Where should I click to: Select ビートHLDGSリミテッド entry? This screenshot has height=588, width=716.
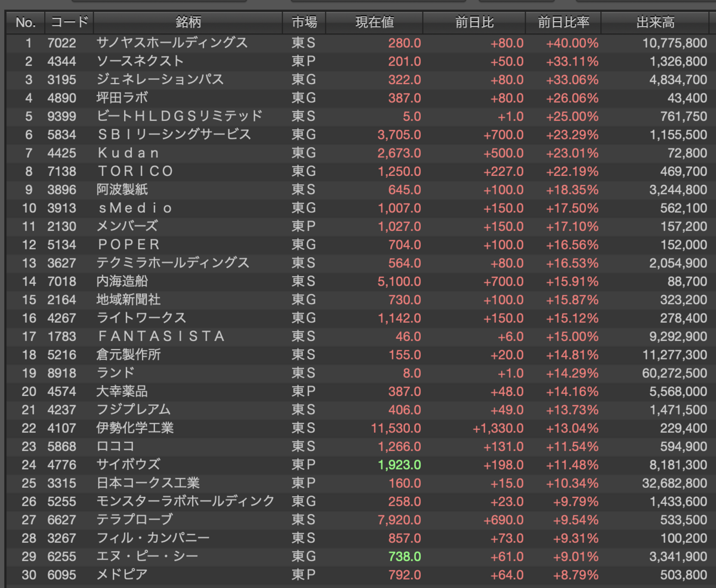tap(179, 116)
